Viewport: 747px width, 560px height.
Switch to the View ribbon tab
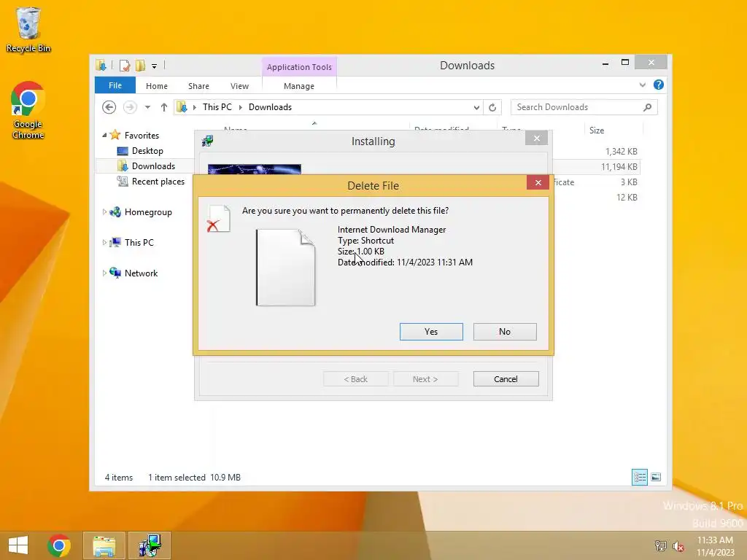tap(239, 86)
